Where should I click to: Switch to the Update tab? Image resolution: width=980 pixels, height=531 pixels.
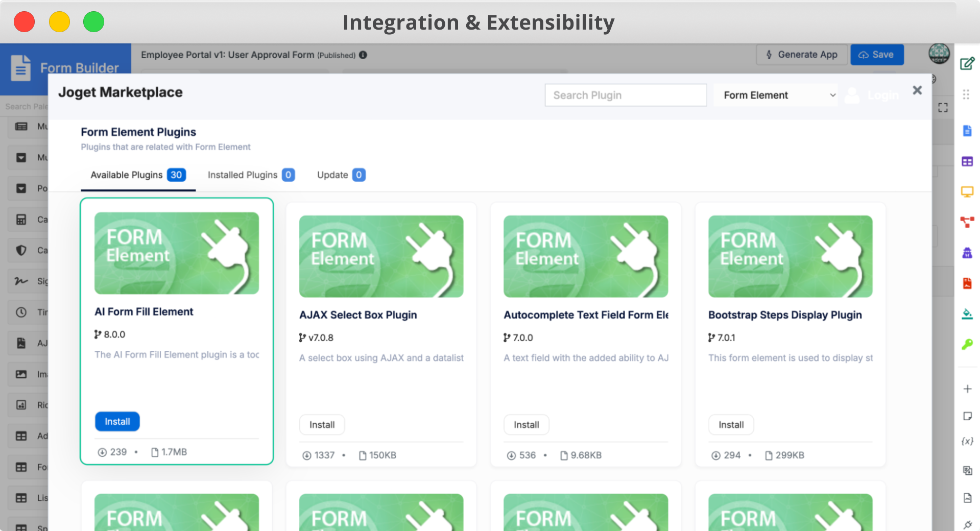pos(341,175)
